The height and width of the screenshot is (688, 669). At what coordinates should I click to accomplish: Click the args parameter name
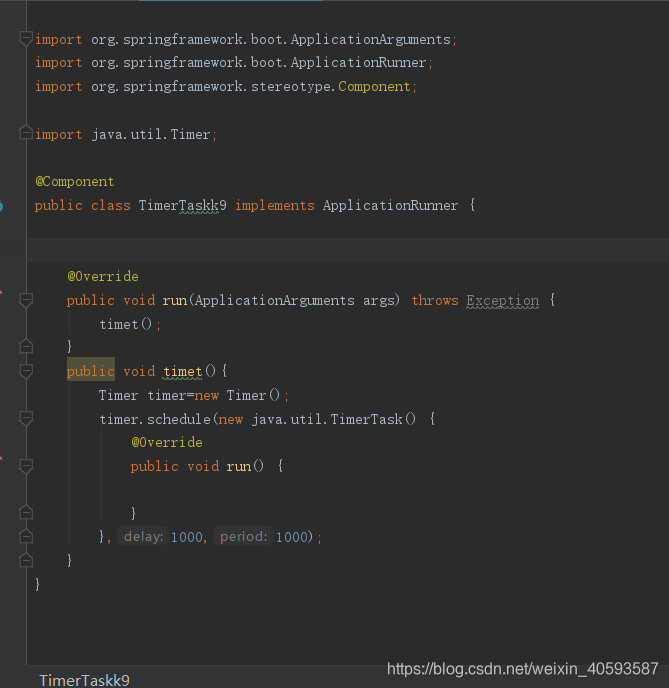coord(379,301)
